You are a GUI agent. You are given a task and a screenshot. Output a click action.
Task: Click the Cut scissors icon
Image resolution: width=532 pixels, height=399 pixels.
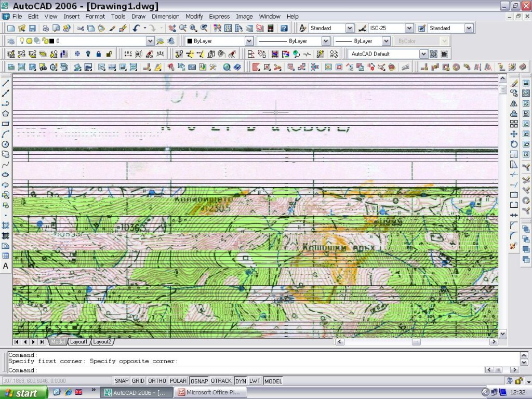tap(81, 28)
